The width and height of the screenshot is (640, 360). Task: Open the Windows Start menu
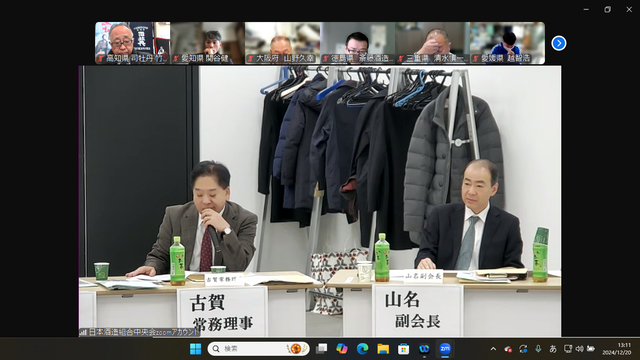[196, 349]
